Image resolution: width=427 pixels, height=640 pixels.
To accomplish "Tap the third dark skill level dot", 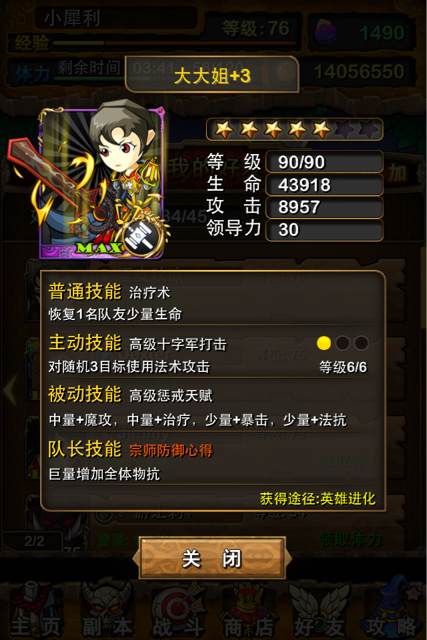I will click(x=361, y=343).
